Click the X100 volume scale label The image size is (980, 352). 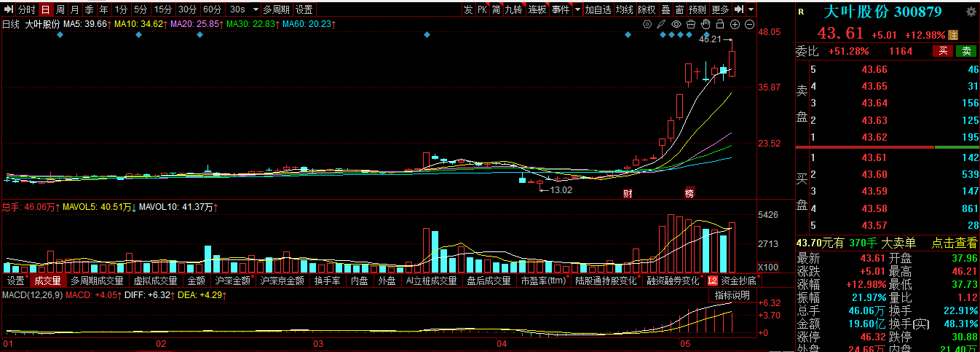769,267
